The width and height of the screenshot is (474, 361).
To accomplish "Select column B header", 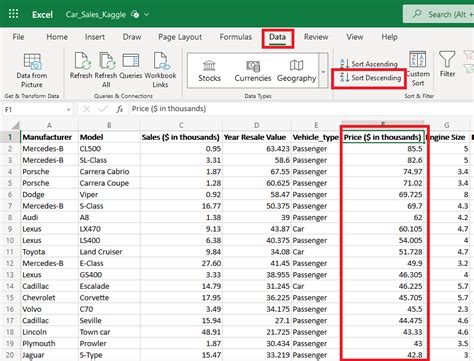I will click(109, 125).
